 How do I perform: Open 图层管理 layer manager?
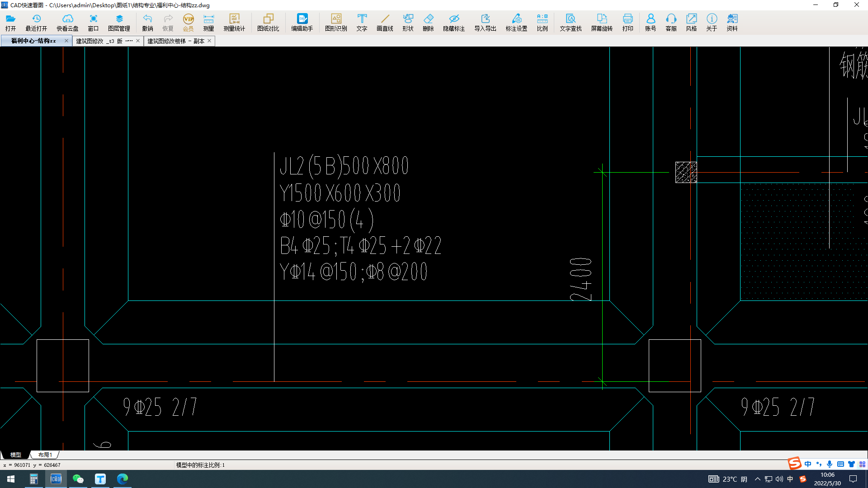coord(119,23)
